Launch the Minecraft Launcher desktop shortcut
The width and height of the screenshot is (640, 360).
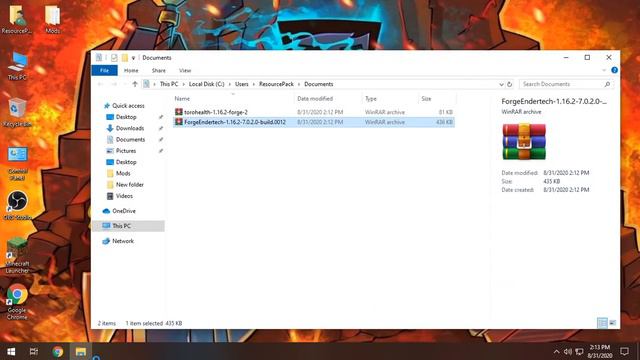point(17,255)
